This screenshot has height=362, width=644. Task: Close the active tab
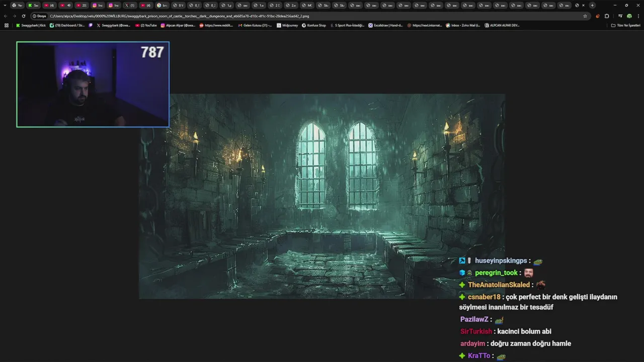[x=583, y=5]
